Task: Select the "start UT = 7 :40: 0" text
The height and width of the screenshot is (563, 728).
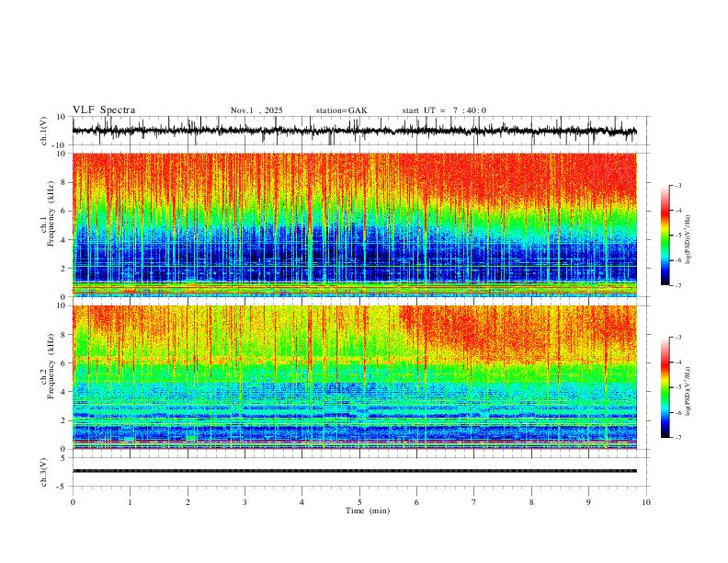Action: 444,110
